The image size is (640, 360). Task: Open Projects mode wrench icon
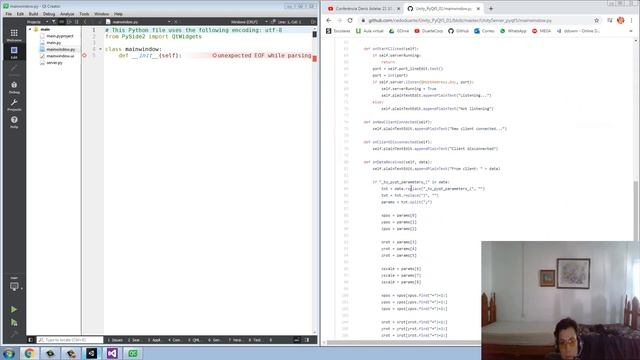point(14,104)
